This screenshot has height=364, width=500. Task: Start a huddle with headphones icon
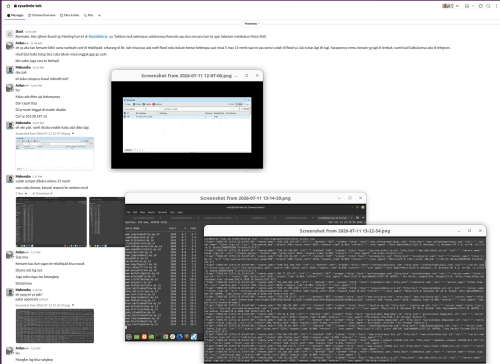click(x=467, y=6)
